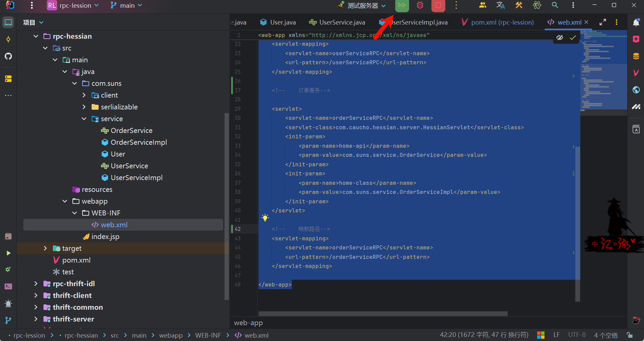Viewport: 644px width, 341px height.
Task: Switch to pom.xml (rpc-lession) tab
Action: [x=498, y=23]
